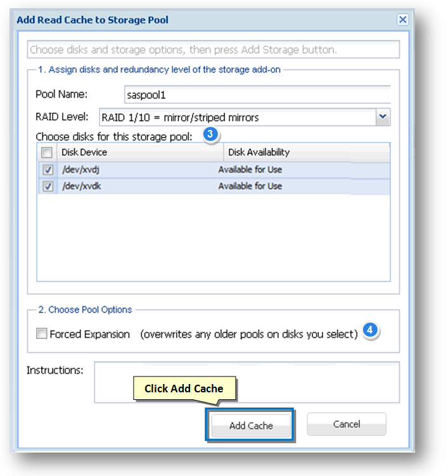Click the RAID 1/10 mirror/striped mirrors field
This screenshot has height=476, width=448.
click(237, 117)
